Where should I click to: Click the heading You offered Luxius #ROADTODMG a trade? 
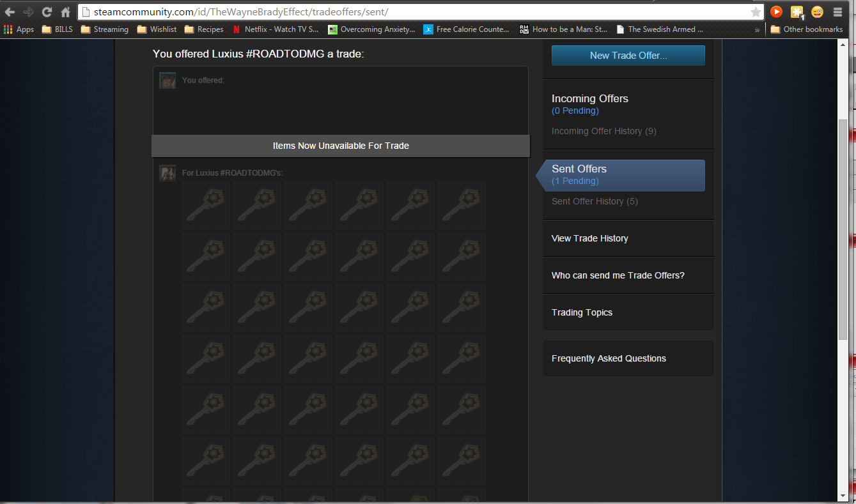[x=258, y=54]
